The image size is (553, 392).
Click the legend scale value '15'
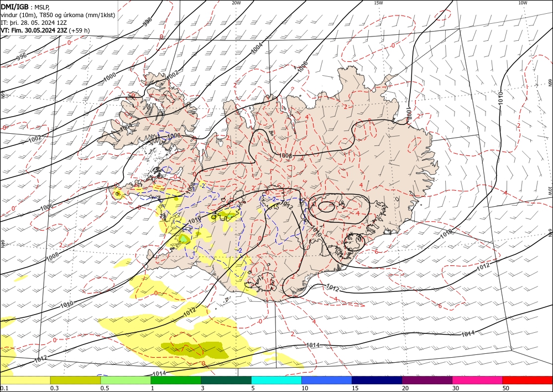[x=355, y=388]
